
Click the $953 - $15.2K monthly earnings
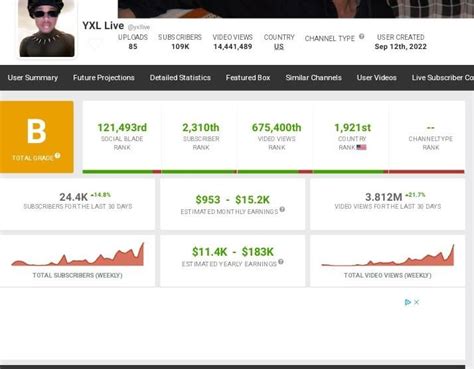click(232, 200)
